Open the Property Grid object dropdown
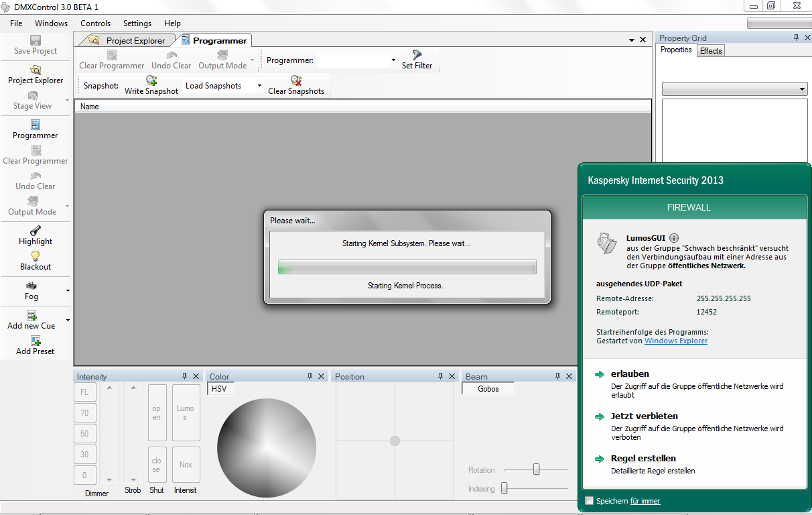 tap(803, 89)
